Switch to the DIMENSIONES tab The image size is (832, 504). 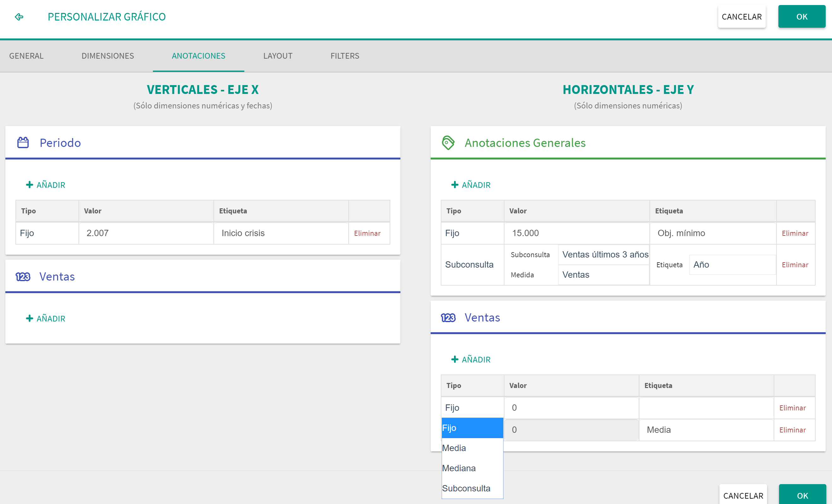click(108, 56)
